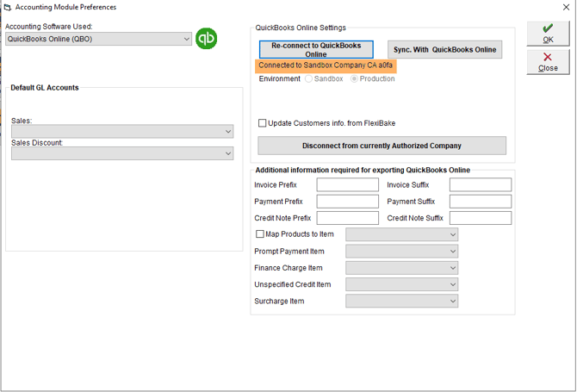This screenshot has width=577, height=392.
Task: Click the Environment label text
Action: 279,78
